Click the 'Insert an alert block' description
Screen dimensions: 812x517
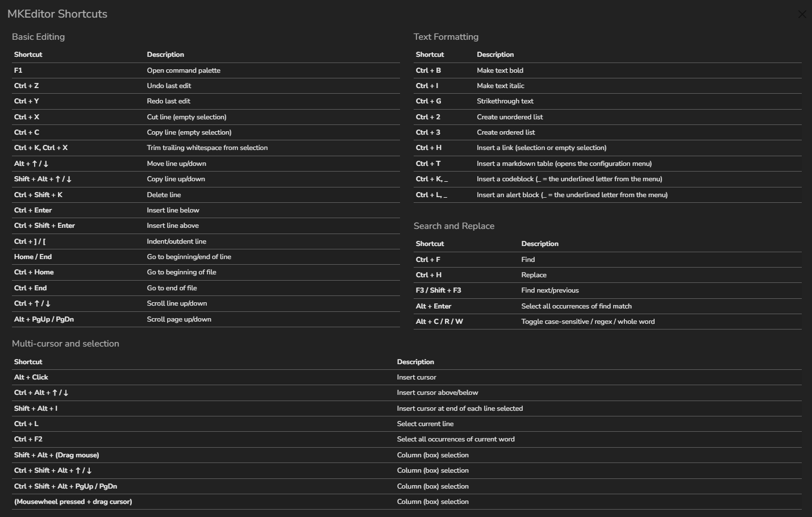pos(572,195)
